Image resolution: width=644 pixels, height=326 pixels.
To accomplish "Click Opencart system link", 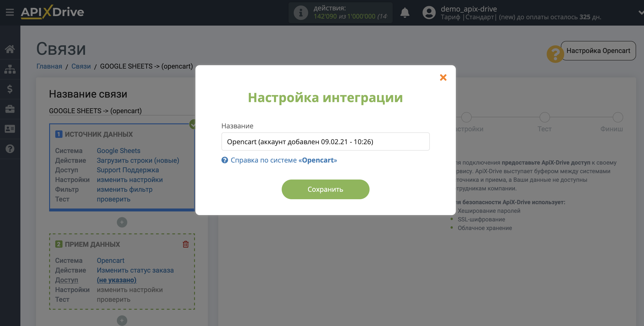I will [x=111, y=261].
